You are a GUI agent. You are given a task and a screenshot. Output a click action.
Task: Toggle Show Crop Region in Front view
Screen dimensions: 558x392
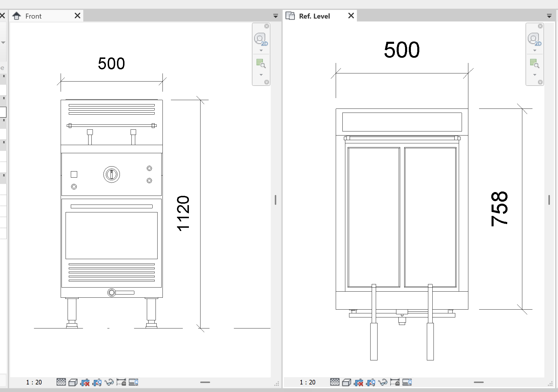(x=97, y=382)
